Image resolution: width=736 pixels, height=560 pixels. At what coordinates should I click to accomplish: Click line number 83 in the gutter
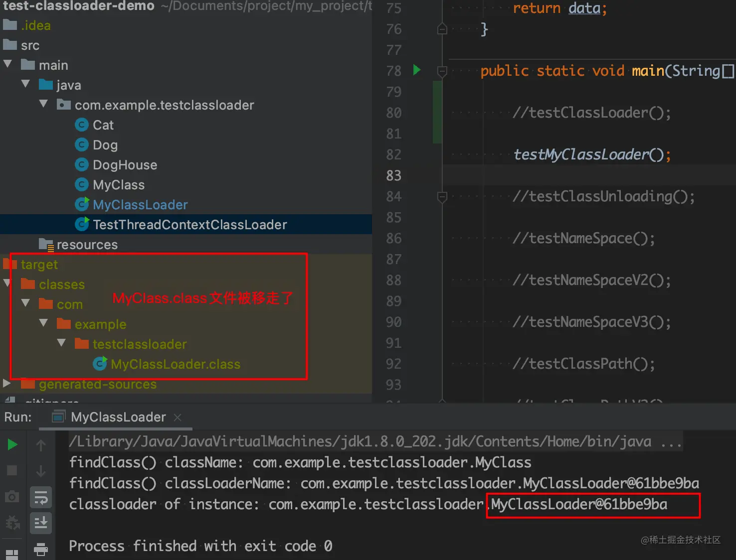393,175
